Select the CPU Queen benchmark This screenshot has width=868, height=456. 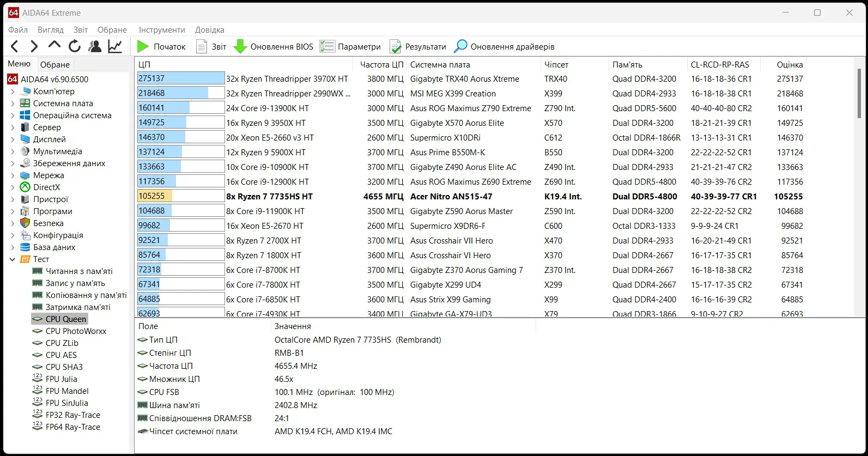pyautogui.click(x=59, y=319)
